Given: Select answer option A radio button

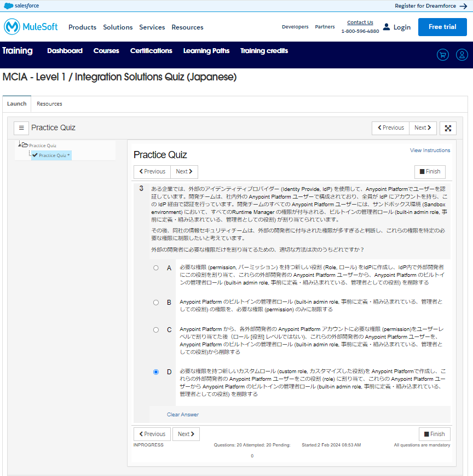Looking at the screenshot, I should tap(156, 268).
